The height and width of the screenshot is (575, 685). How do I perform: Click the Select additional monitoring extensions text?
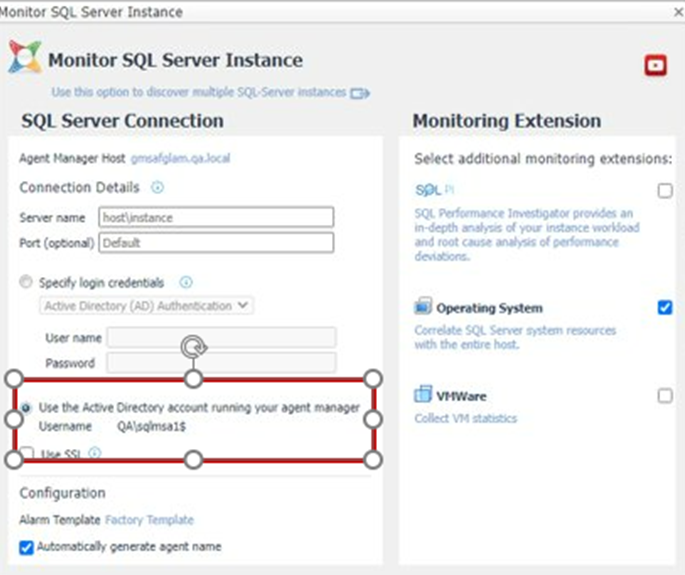[543, 159]
